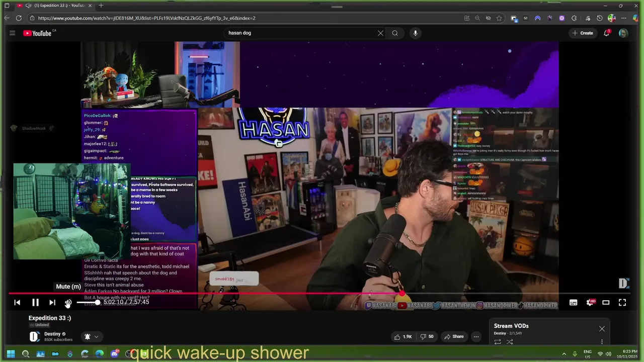Toggle loop playlist
This screenshot has width=644, height=362.
498,342
